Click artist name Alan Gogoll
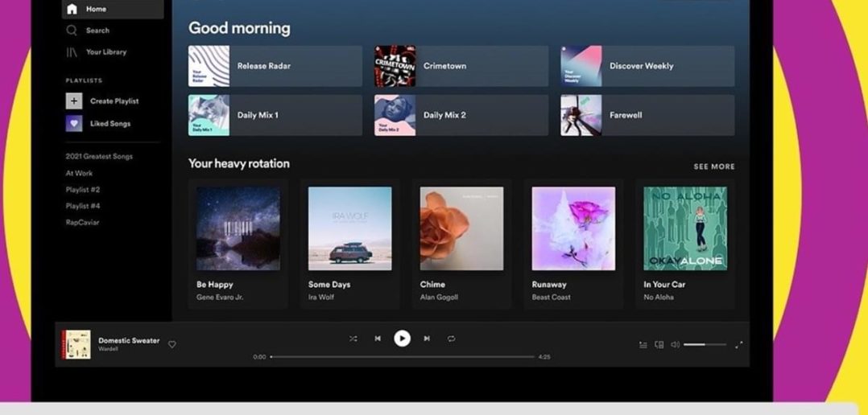Image resolution: width=868 pixels, height=415 pixels. [439, 298]
